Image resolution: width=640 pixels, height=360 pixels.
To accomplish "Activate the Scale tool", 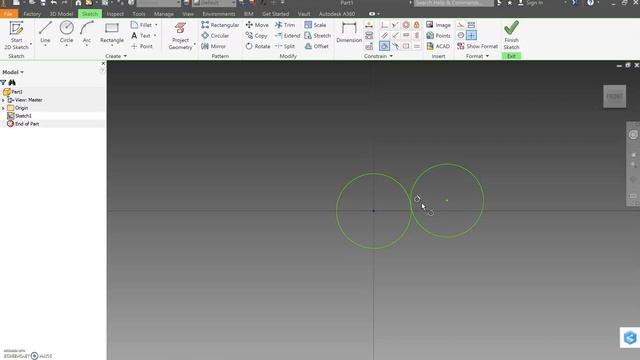I will point(315,25).
